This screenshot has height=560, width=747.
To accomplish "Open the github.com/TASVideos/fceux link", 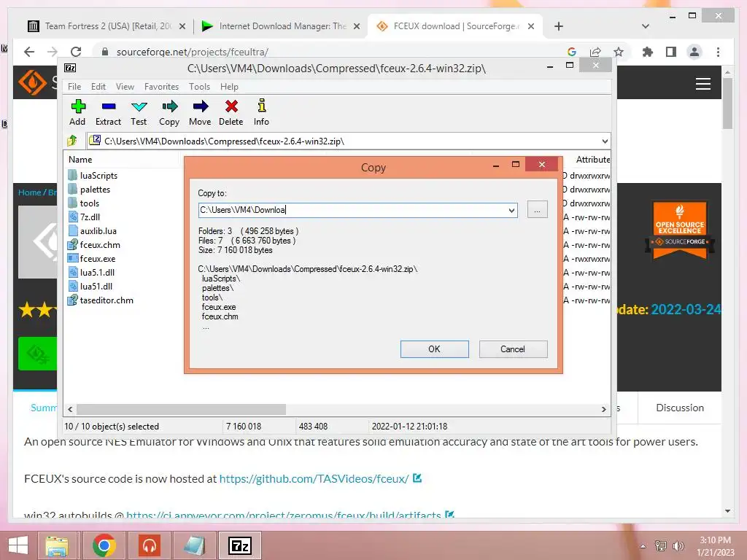I will 314,478.
